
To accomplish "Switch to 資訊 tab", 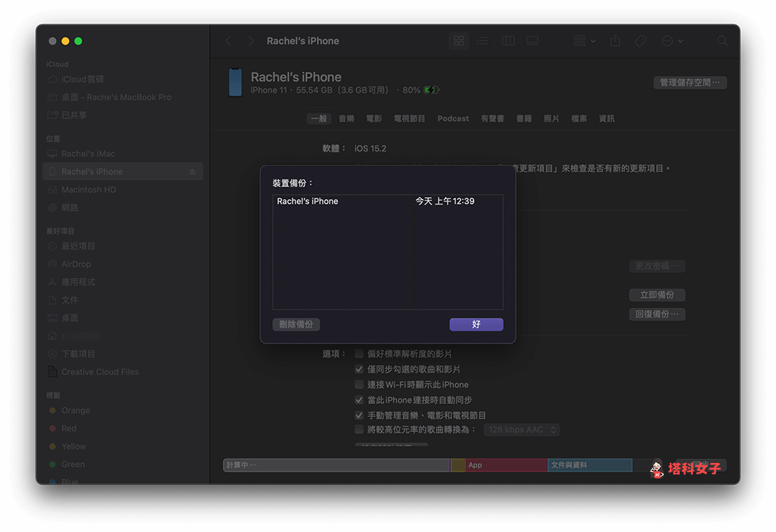I will click(607, 119).
